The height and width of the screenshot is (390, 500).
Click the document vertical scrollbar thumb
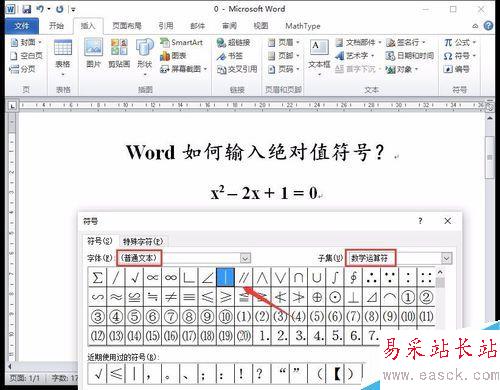point(490,158)
